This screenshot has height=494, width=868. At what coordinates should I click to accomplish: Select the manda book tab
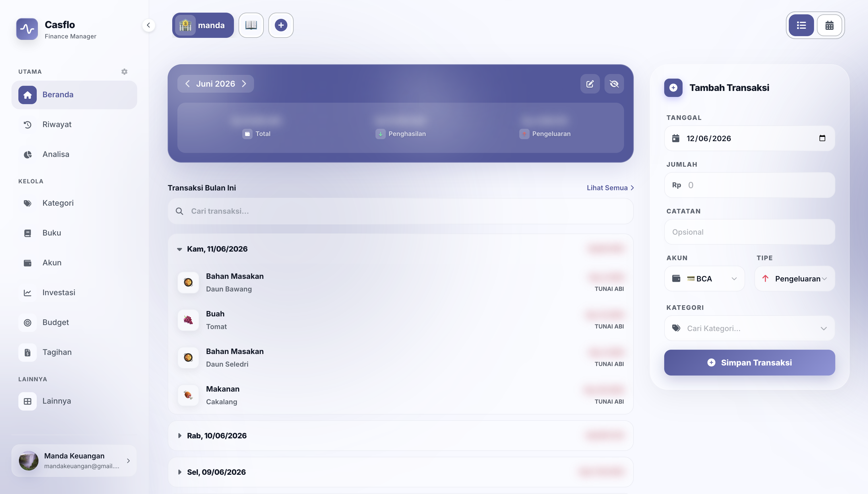coord(203,25)
